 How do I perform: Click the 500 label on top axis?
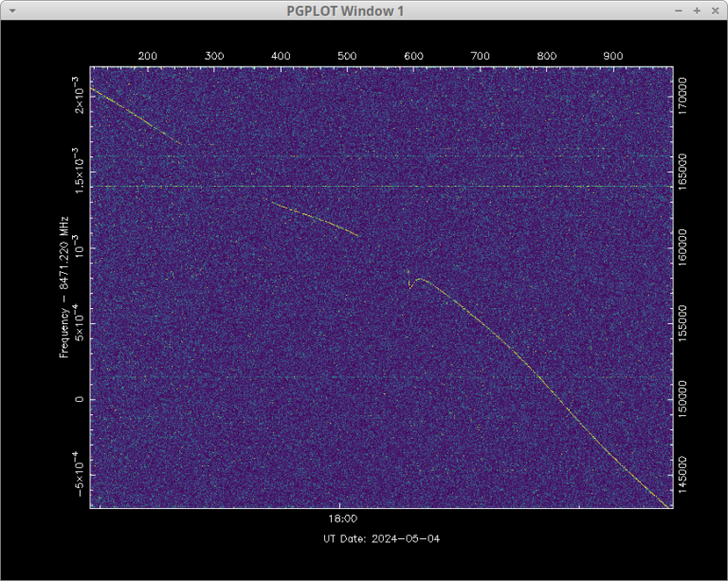pyautogui.click(x=347, y=56)
